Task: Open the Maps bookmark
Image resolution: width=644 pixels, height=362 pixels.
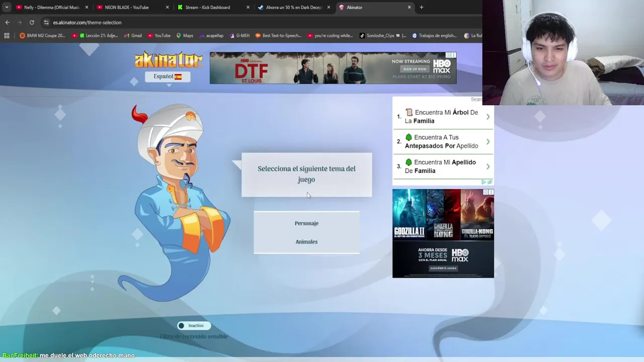Action: [185, 36]
